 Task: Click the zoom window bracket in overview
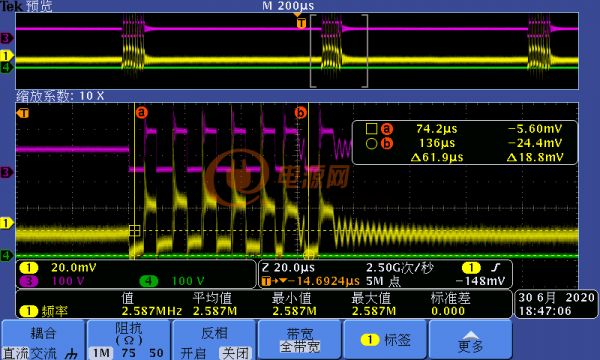click(x=339, y=51)
